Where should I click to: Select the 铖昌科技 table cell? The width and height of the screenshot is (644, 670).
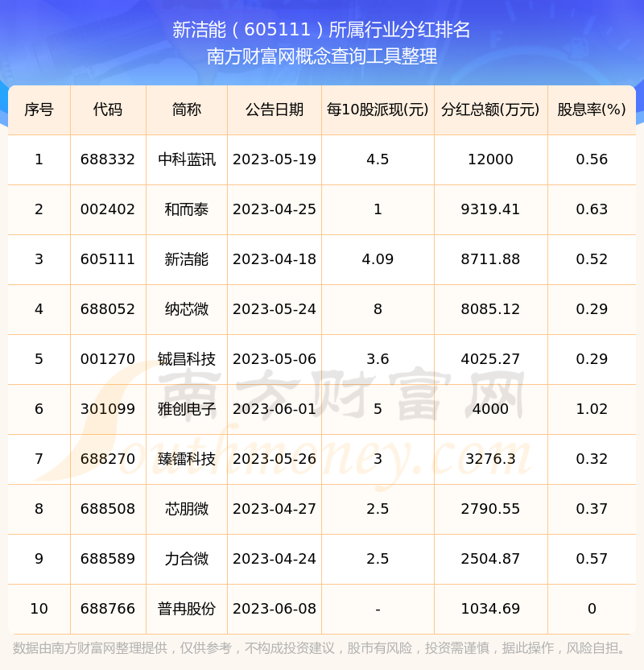(x=186, y=359)
